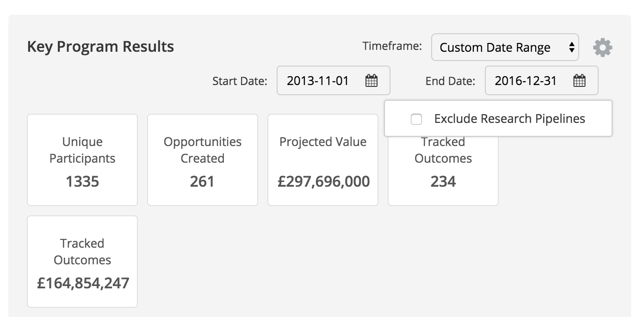The image size is (644, 317).
Task: Open the Tracked Outcomes £164,854,247 card
Action: point(82,262)
